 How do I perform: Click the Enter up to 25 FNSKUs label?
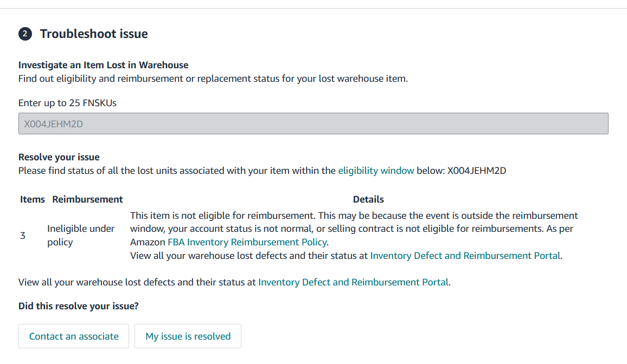click(x=67, y=103)
